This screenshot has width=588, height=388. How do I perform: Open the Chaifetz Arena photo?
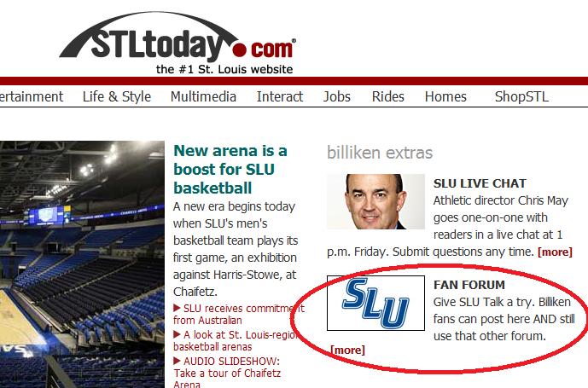point(82,264)
